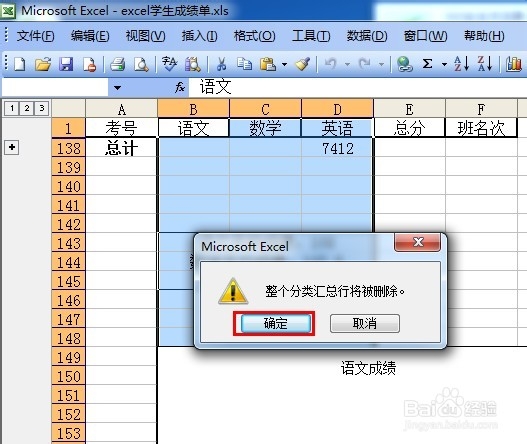Screen dimensions: 527x444
Task: Click the 总计 cell in row 138
Action: pyautogui.click(x=122, y=148)
